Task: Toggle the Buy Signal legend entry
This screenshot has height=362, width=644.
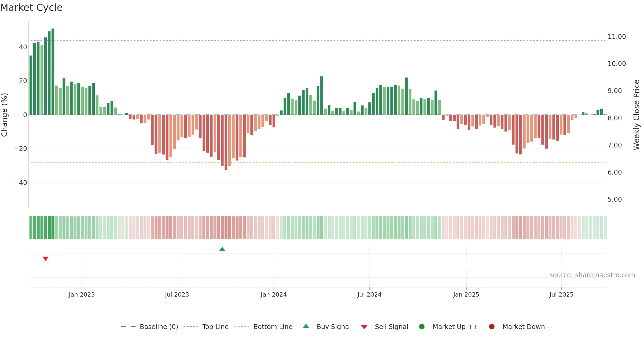Action: [x=327, y=327]
